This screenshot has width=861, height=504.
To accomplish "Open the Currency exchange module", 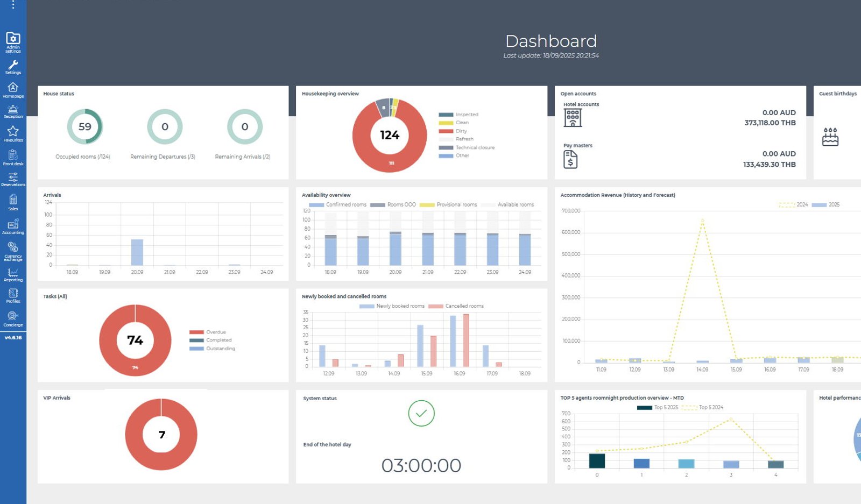I will tap(13, 251).
